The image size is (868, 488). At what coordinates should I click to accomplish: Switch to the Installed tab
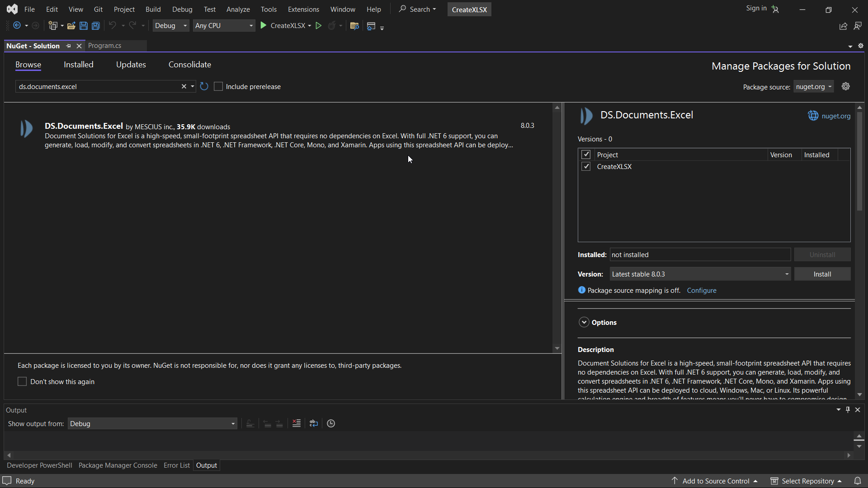79,65
